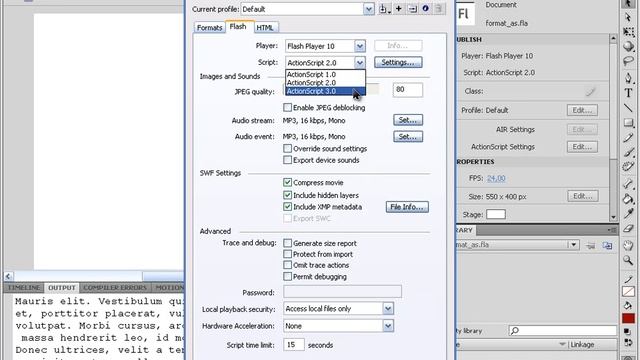This screenshot has height=360, width=640.
Task: Click the Black and White colors icon
Action: pyautogui.click(x=627, y=331)
